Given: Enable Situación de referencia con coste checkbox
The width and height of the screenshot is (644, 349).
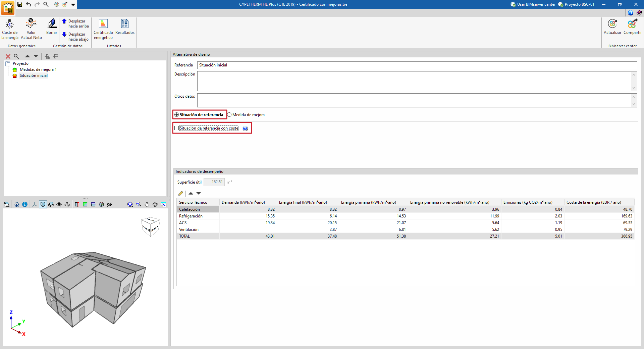Looking at the screenshot, I should point(177,128).
